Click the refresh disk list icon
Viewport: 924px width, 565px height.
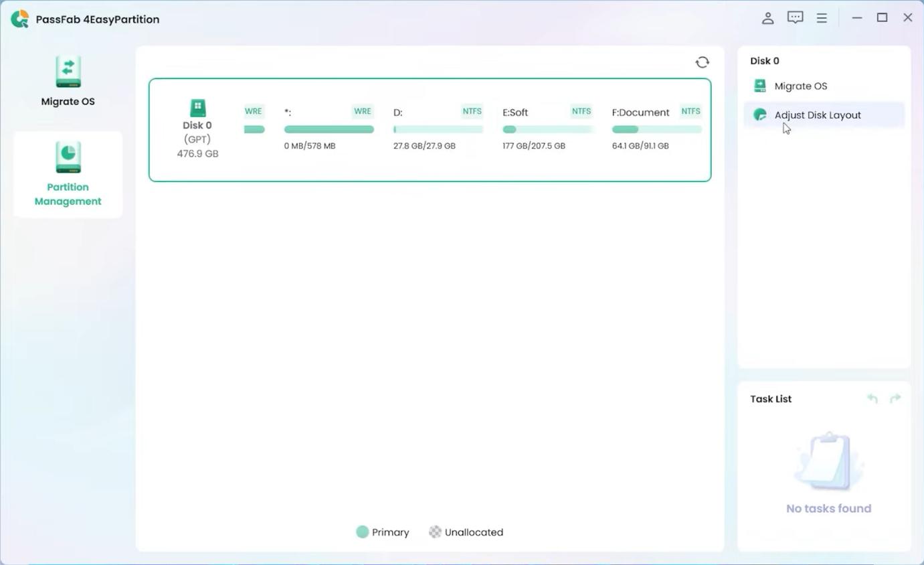point(702,62)
